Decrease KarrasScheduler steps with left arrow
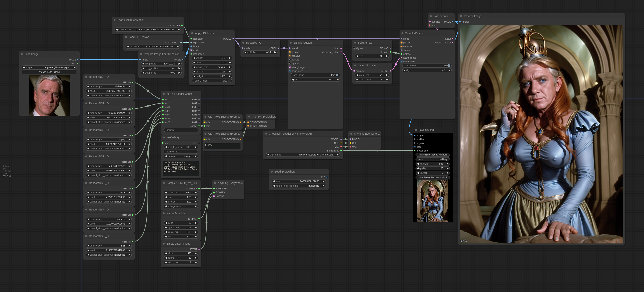644x292 pixels. (x=166, y=223)
